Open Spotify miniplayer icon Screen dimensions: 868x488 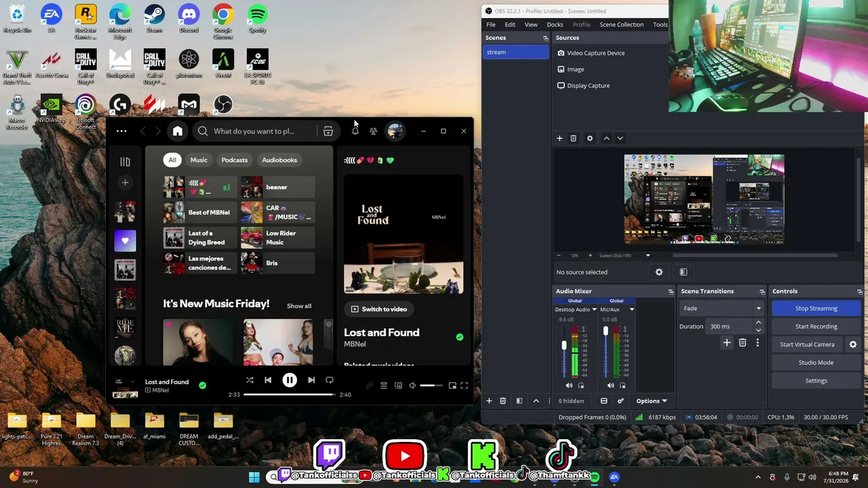[x=452, y=386]
